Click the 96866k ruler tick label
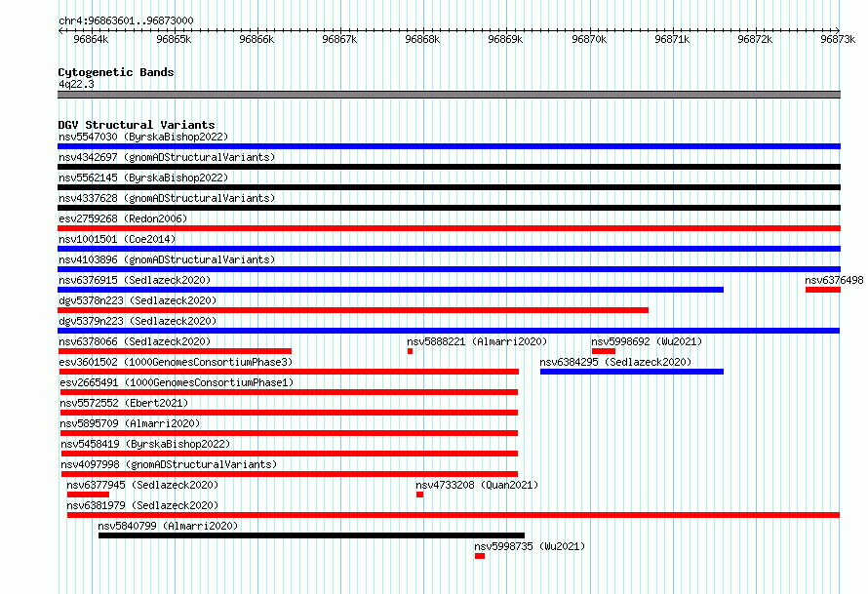This screenshot has width=868, height=594. click(x=256, y=39)
